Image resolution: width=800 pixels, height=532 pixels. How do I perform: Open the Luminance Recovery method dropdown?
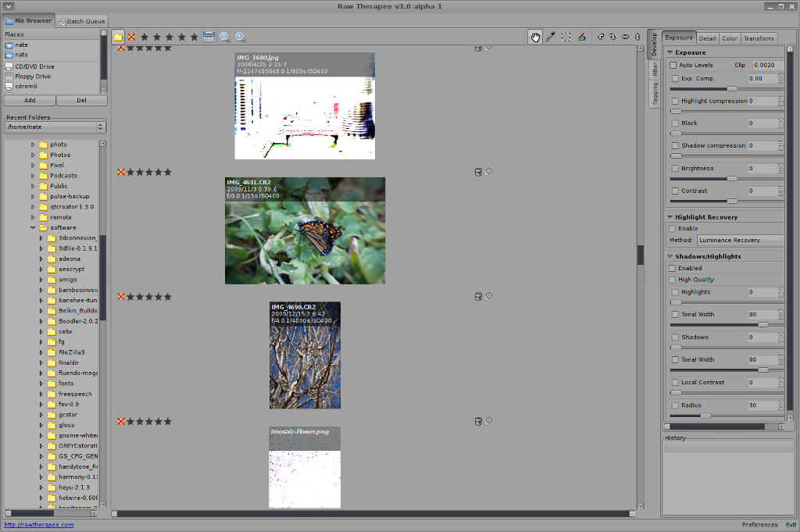tap(740, 240)
